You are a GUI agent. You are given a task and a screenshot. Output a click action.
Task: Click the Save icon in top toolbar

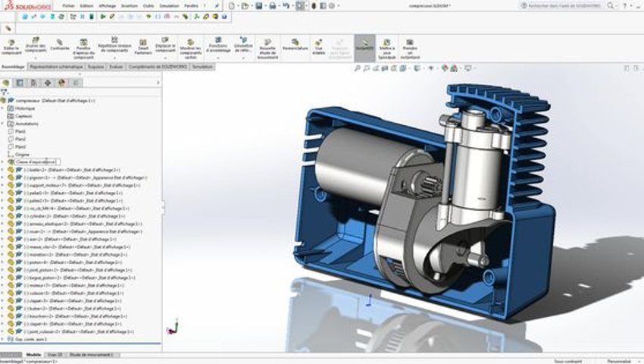pos(259,6)
